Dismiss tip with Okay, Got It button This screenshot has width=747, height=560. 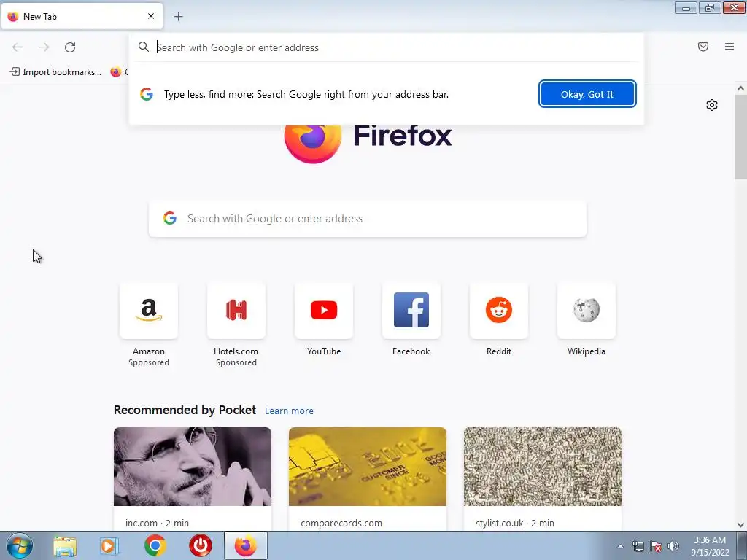[x=587, y=94]
